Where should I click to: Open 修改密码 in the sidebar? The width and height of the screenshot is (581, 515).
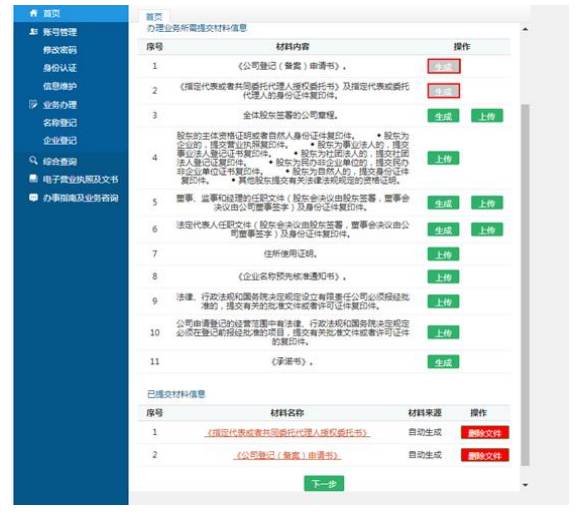[x=60, y=50]
